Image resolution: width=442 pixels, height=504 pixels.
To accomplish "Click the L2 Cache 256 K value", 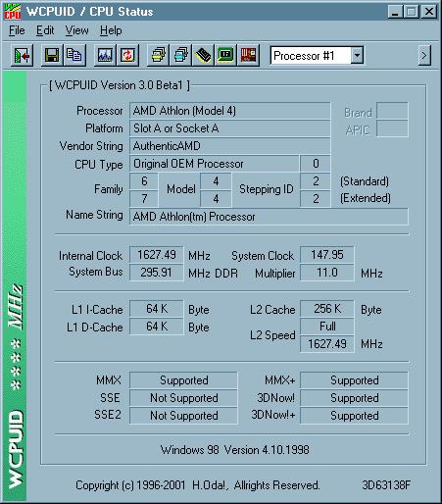I will point(327,309).
